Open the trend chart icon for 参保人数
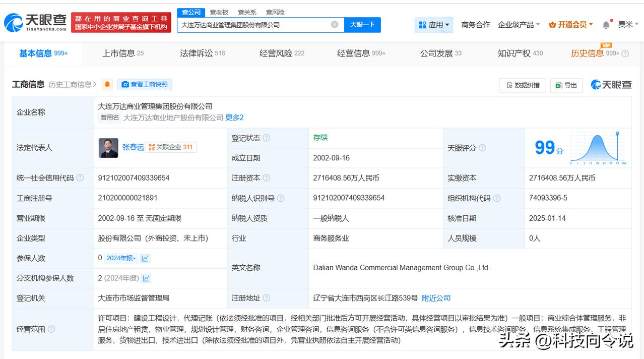The image size is (644, 359). click(x=145, y=258)
